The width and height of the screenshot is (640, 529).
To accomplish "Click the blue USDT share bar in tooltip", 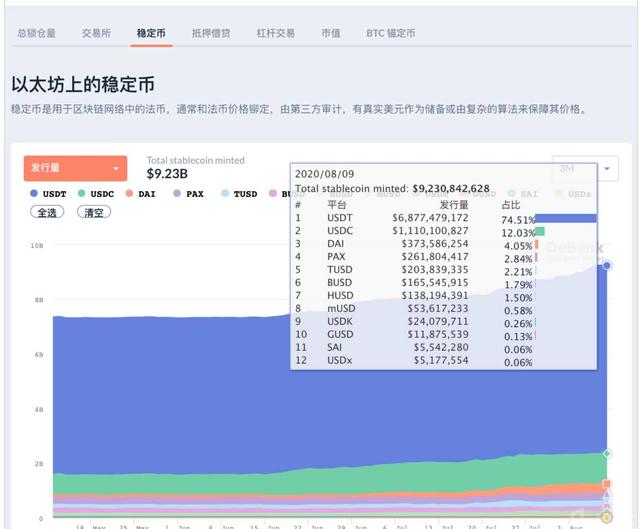I will [566, 218].
